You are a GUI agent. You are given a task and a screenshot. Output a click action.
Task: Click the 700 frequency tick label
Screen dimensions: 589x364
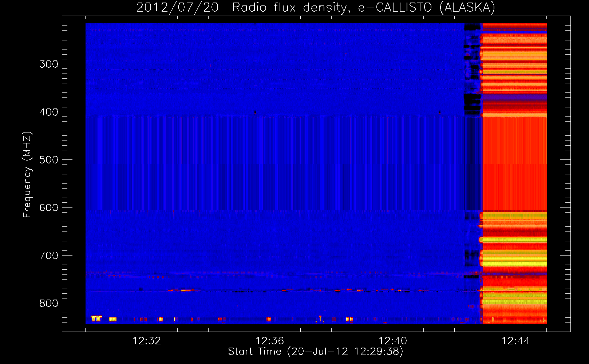[49, 256]
